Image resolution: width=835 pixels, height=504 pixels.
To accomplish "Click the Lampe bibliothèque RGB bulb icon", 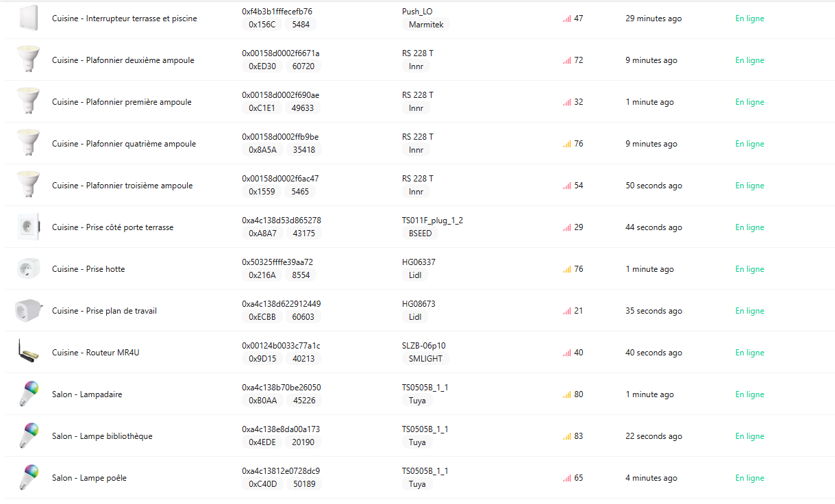I will coord(29,436).
